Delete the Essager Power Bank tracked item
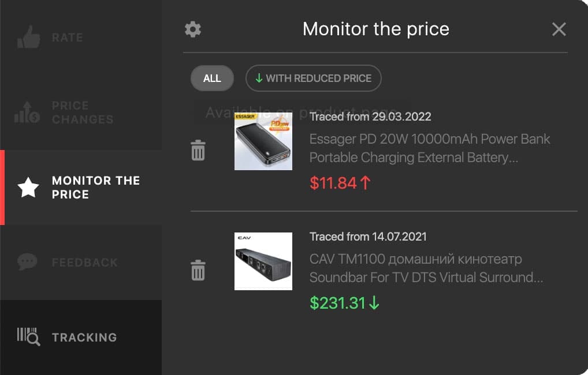This screenshot has height=375, width=588. [x=198, y=151]
